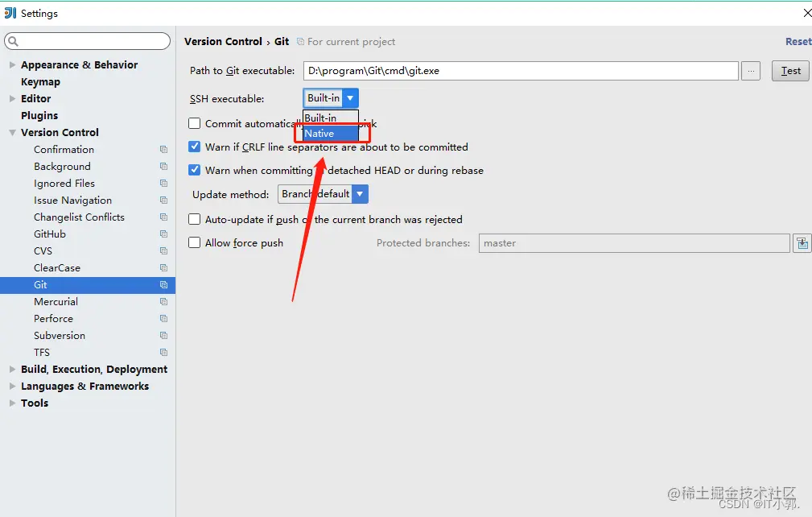Select Native in SSH executable list
The height and width of the screenshot is (517, 812).
click(x=331, y=133)
